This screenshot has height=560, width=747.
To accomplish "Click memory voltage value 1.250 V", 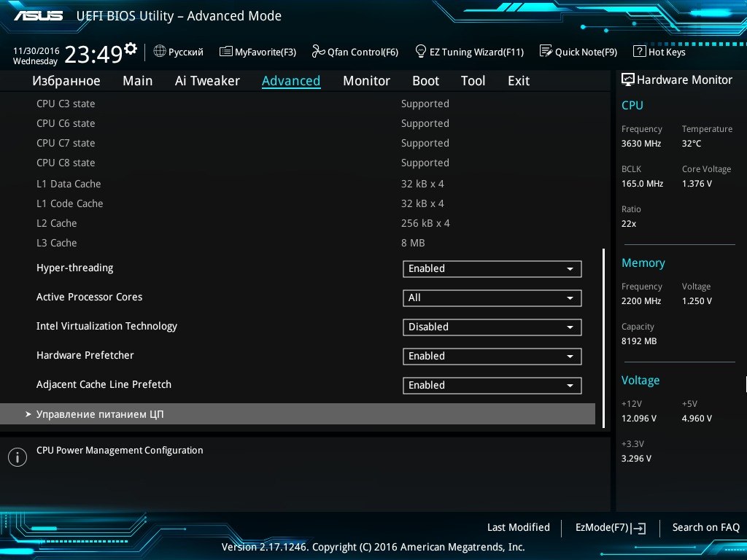I will click(x=697, y=301).
